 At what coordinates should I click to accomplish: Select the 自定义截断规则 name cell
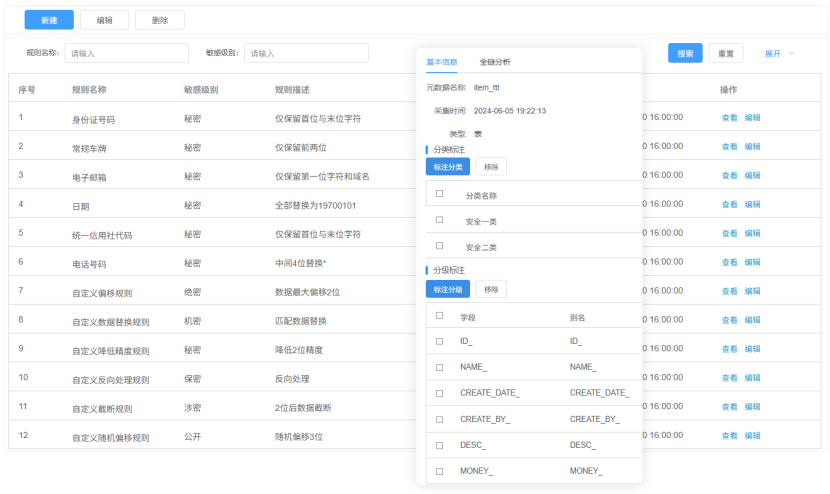click(102, 409)
